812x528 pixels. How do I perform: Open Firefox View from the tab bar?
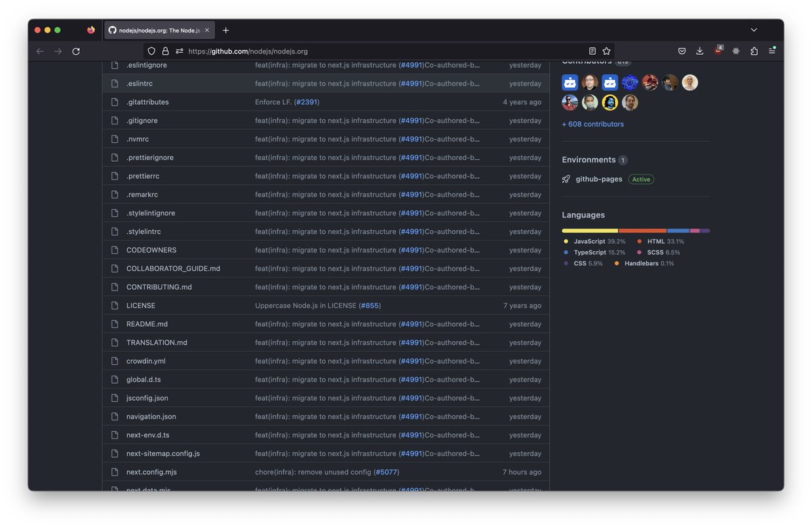91,30
